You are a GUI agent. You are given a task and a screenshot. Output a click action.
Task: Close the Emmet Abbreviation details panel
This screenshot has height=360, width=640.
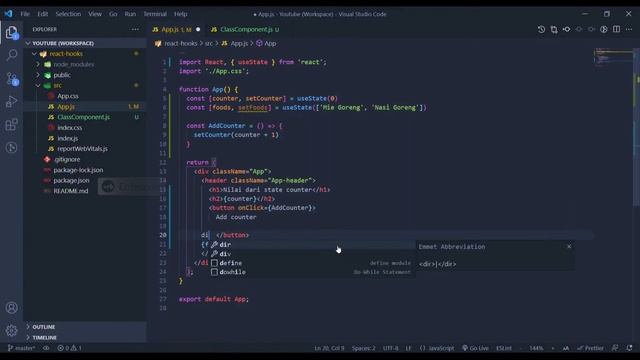(569, 247)
